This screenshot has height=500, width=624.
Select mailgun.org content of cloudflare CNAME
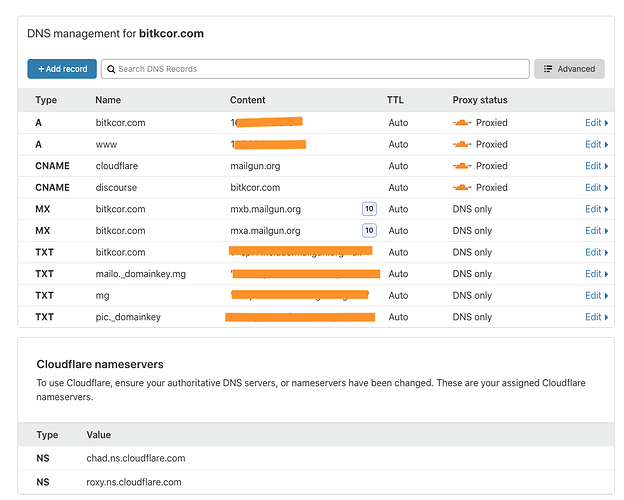(x=255, y=166)
